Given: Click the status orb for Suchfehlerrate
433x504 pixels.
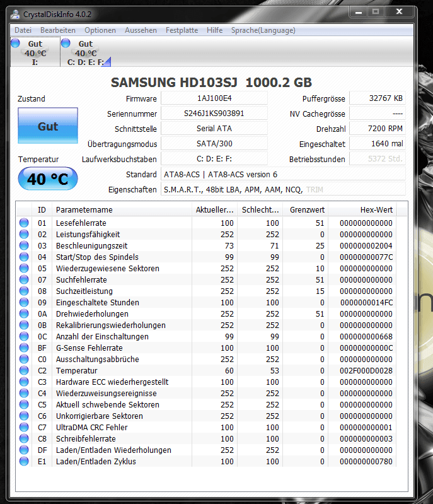Looking at the screenshot, I should pos(24,279).
